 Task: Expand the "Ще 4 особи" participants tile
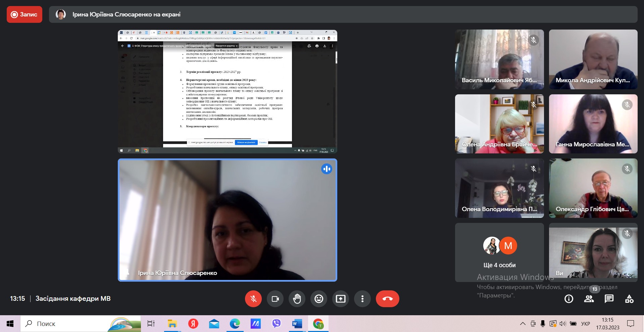(x=499, y=252)
